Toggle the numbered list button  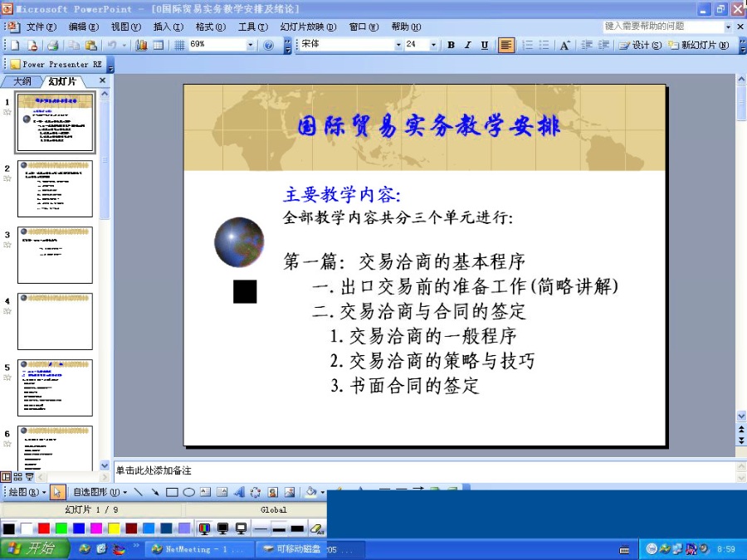point(527,46)
